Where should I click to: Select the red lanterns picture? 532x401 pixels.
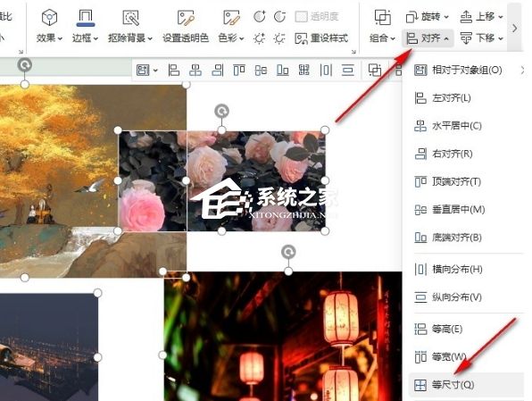[x=283, y=336]
